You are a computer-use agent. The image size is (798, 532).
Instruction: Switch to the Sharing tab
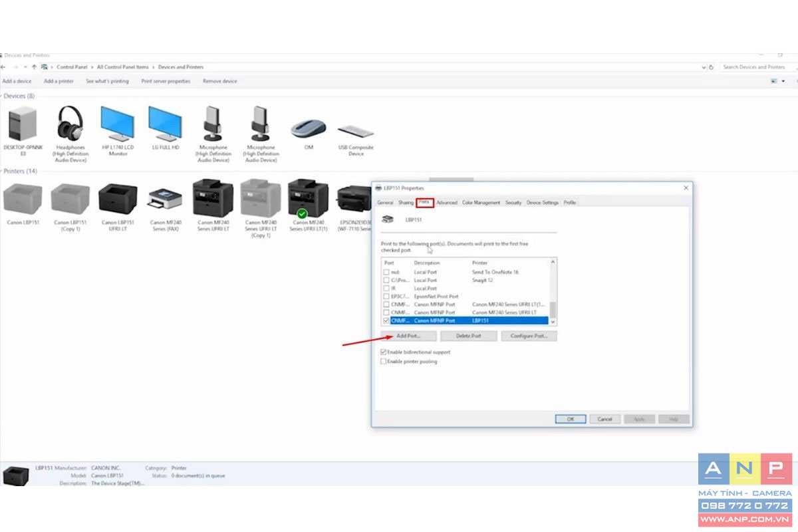coord(406,202)
